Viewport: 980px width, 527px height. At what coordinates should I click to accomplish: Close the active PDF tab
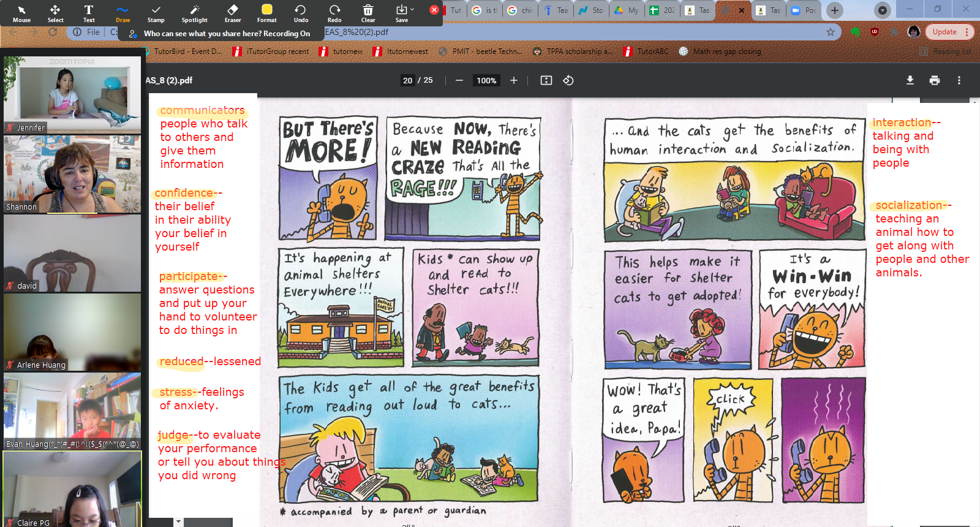pos(741,10)
